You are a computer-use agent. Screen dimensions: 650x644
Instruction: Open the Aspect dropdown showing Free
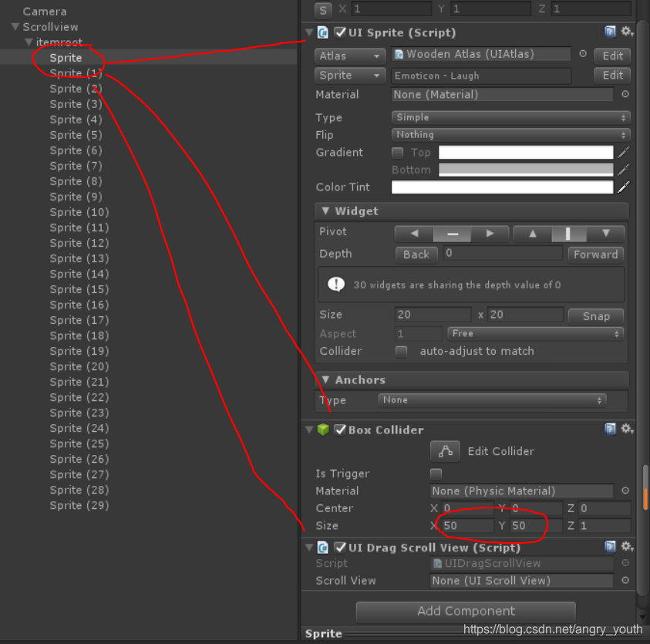(x=536, y=333)
